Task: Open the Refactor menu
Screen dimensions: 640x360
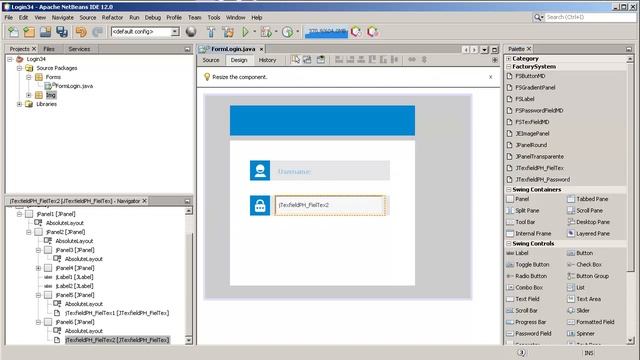Action: (x=112, y=17)
